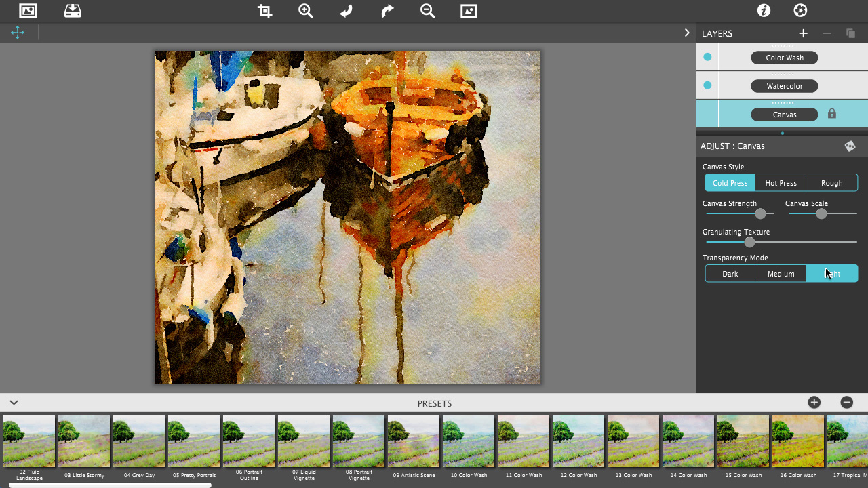The height and width of the screenshot is (488, 868).
Task: Apply the 04 Grey Day preset
Action: point(139,441)
